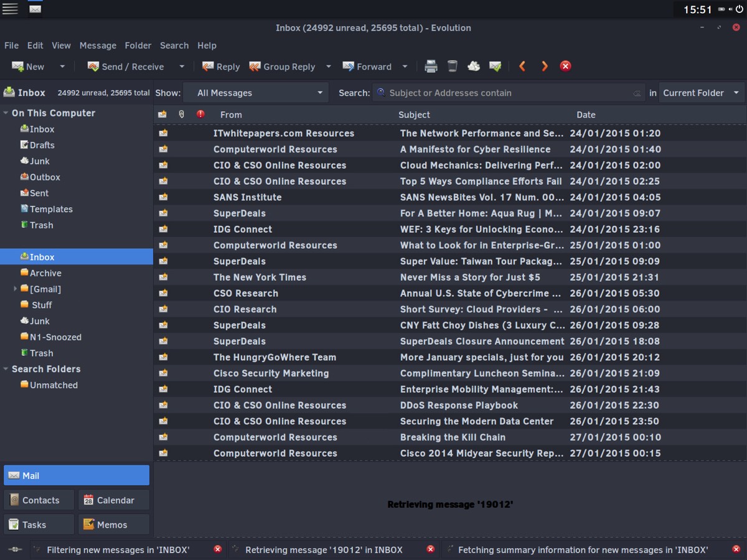Open Forward dropdown arrow
The image size is (747, 560).
coord(405,67)
